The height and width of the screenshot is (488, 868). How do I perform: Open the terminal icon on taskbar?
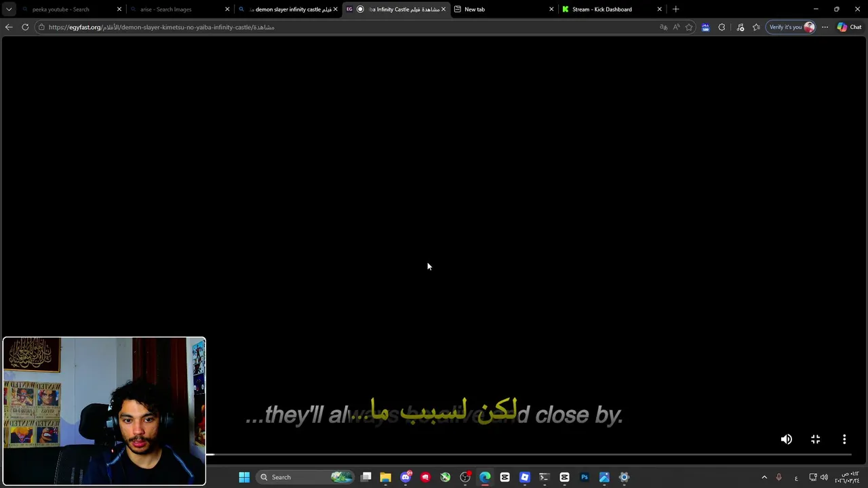[x=544, y=477]
